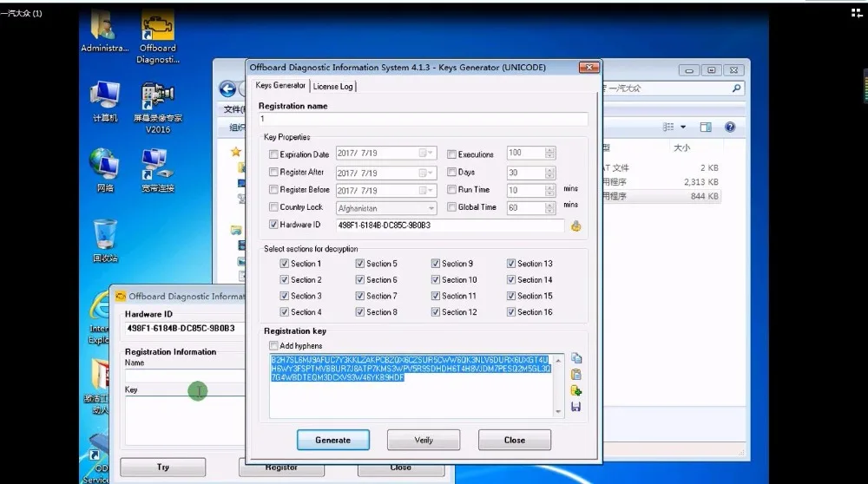Click 大小 column header in Explorer
Image resolution: width=868 pixels, height=484 pixels.
click(x=682, y=148)
